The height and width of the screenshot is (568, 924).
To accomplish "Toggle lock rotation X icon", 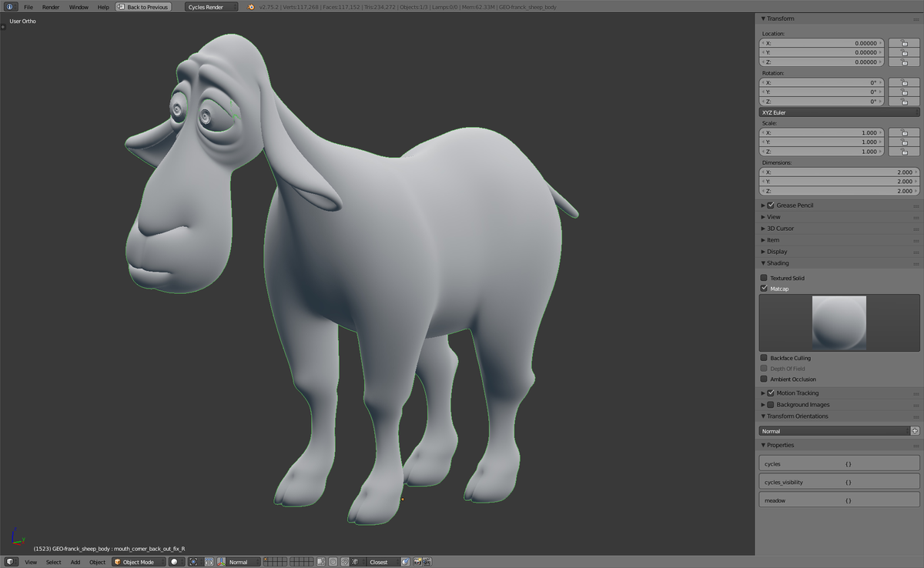I will (904, 82).
